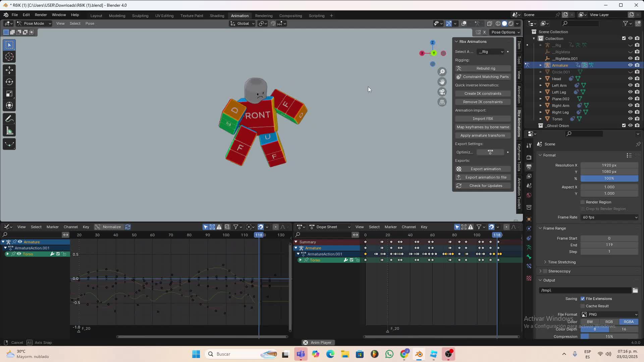The image size is (644, 362).
Task: Click the Frame End field showing 119
Action: tap(609, 245)
